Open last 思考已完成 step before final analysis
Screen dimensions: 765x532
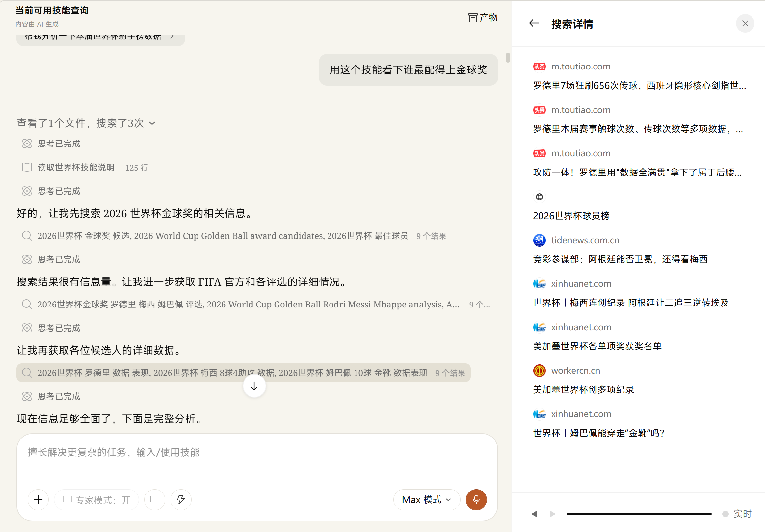(51, 396)
